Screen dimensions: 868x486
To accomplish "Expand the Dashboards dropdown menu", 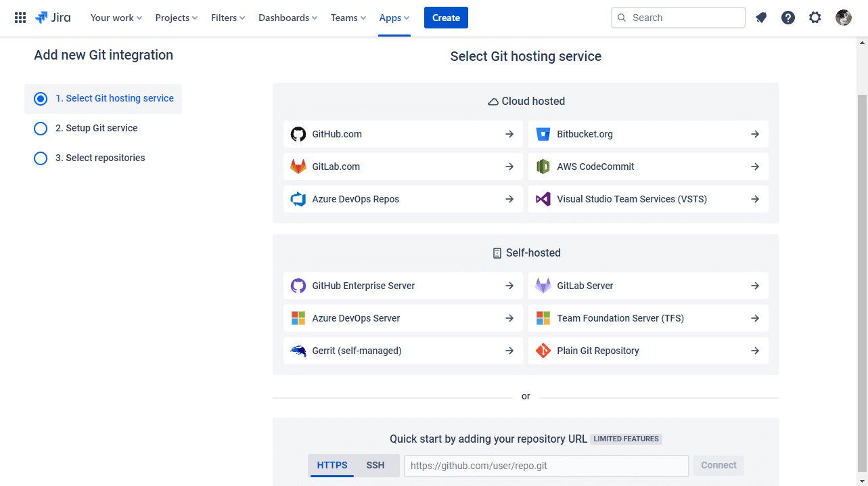I will pos(288,18).
